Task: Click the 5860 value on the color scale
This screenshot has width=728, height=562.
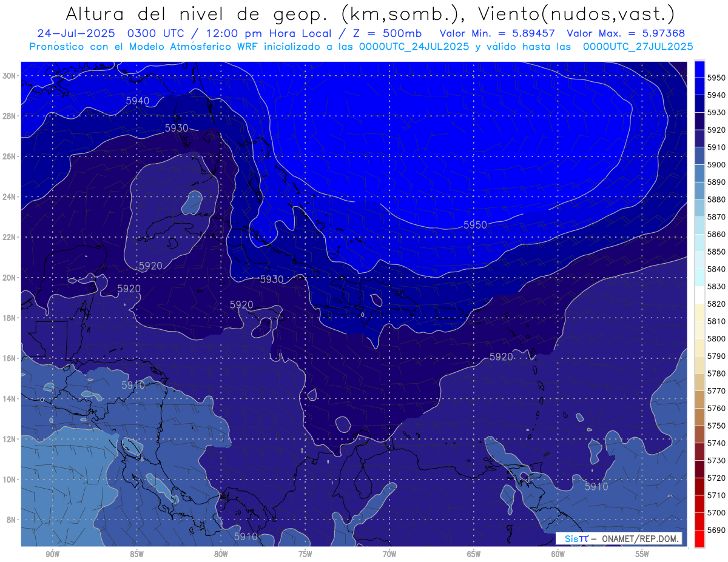Action: pos(716,234)
